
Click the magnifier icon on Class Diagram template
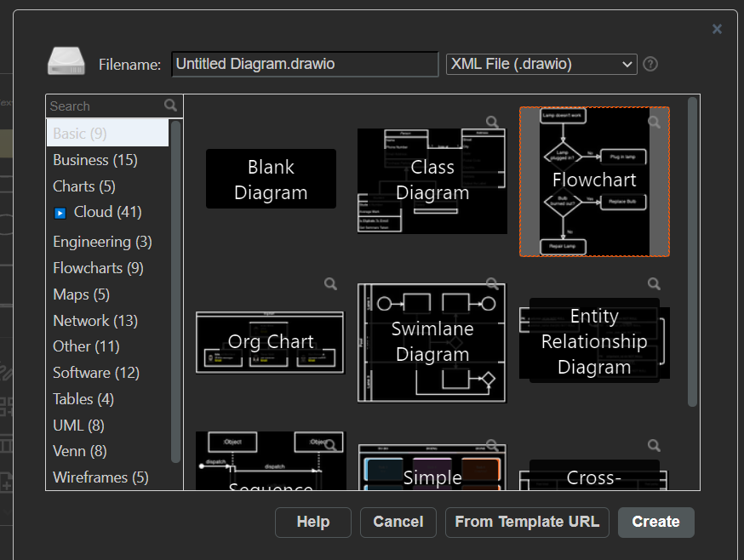point(492,123)
